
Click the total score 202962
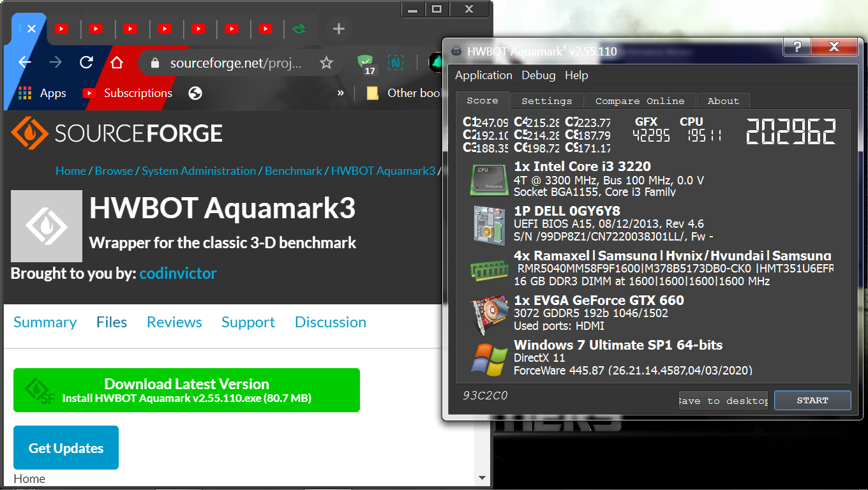791,131
